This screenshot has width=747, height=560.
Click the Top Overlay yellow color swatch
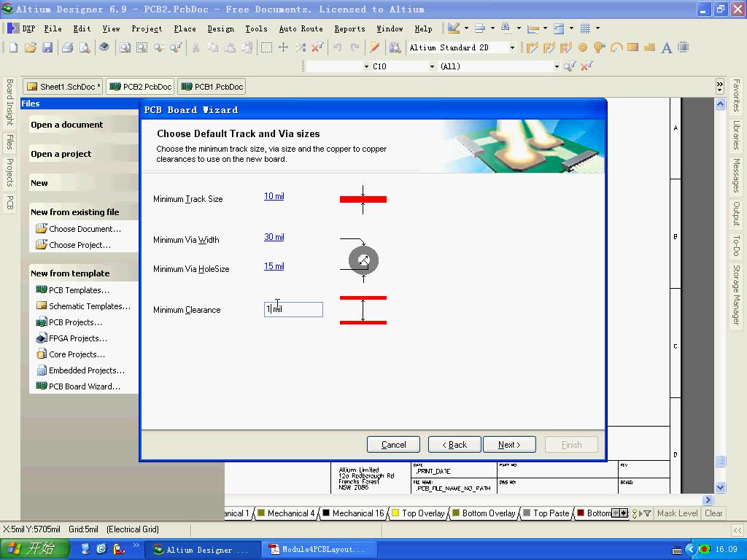[395, 513]
